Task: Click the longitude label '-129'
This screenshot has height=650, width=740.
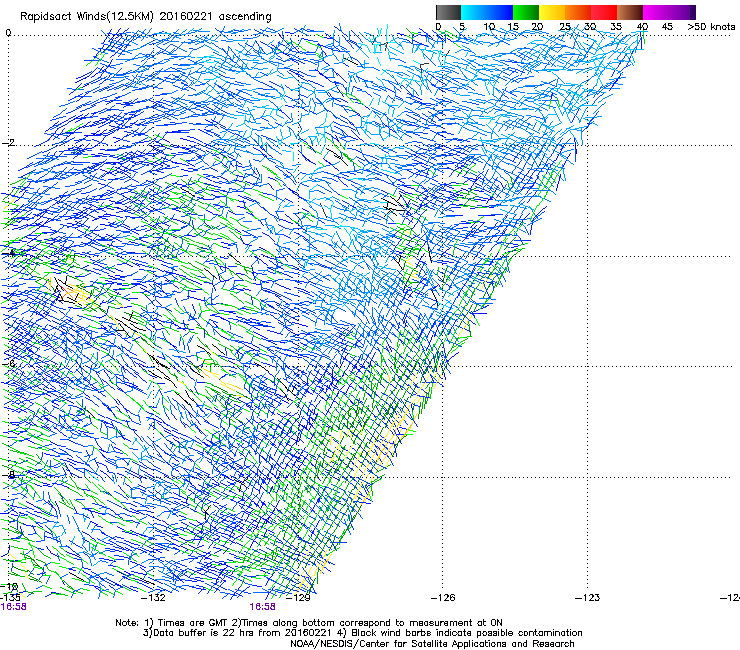Action: (299, 598)
